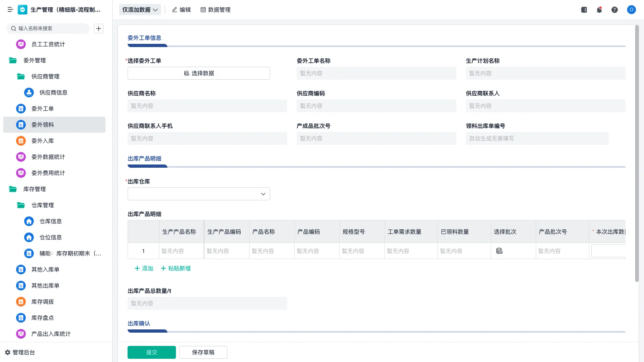The width and height of the screenshot is (644, 362).
Task: Open the 仅添加数据 dropdown
Action: point(140,9)
